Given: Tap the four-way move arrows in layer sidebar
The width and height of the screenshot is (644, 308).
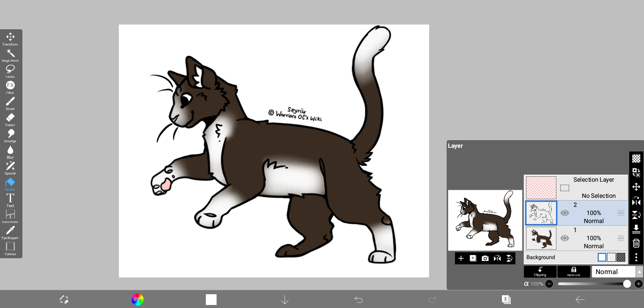Looking at the screenshot, I should (636, 187).
